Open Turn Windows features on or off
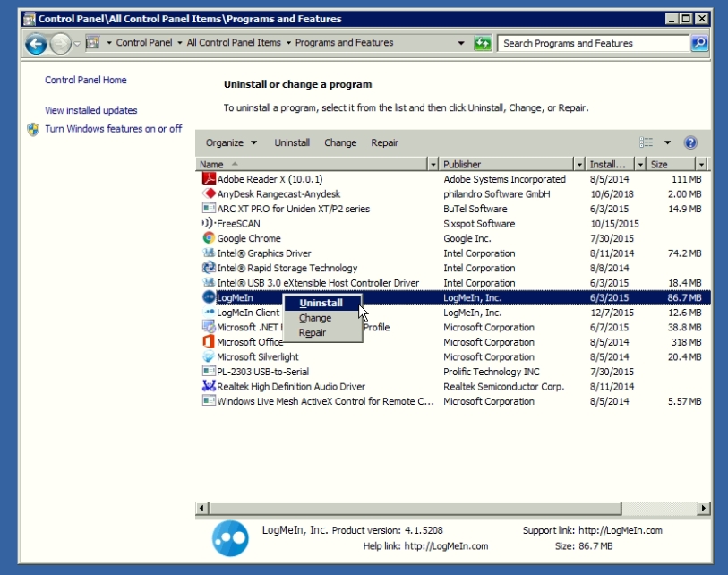728x575 pixels. 114,129
